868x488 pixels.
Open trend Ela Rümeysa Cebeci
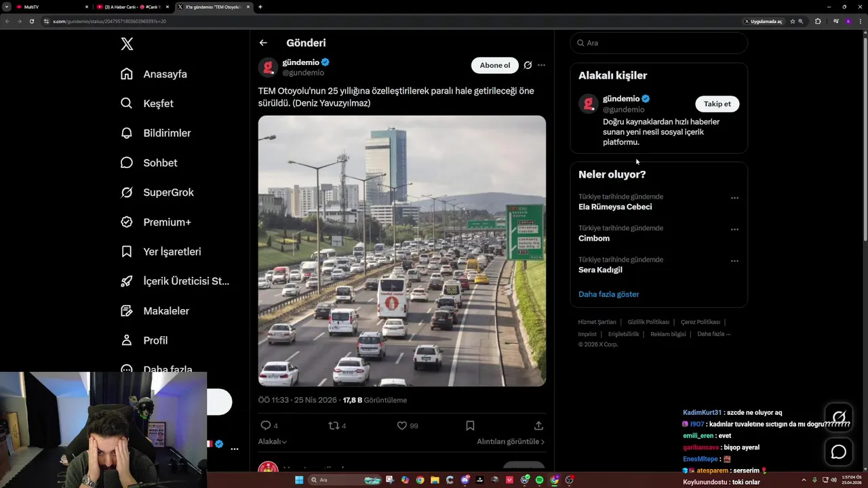(615, 207)
